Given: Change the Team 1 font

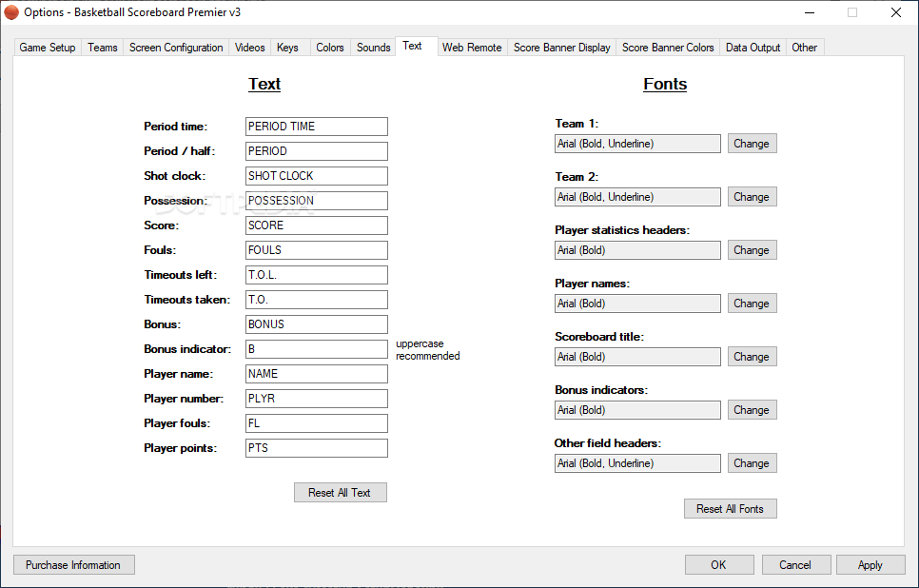Looking at the screenshot, I should [x=752, y=144].
